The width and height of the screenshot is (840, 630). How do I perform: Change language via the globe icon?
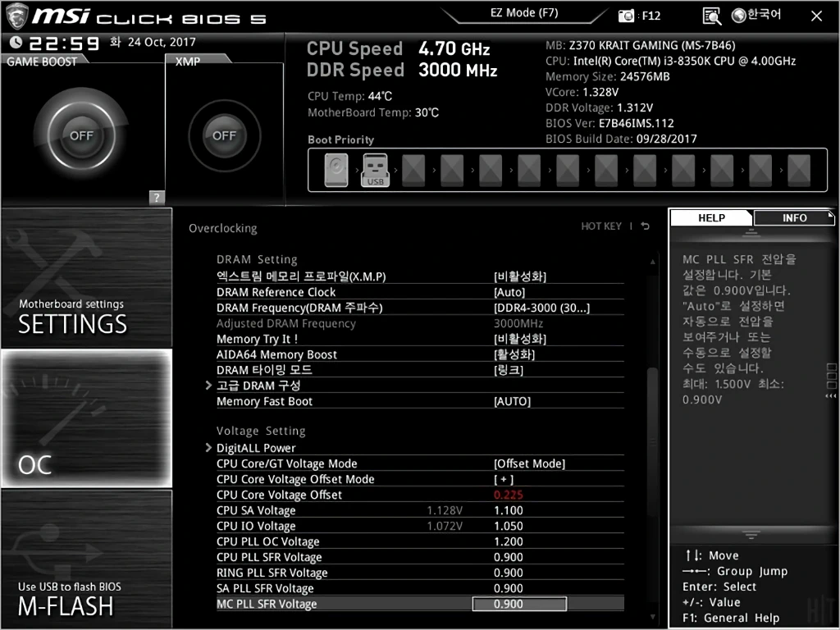pos(739,16)
